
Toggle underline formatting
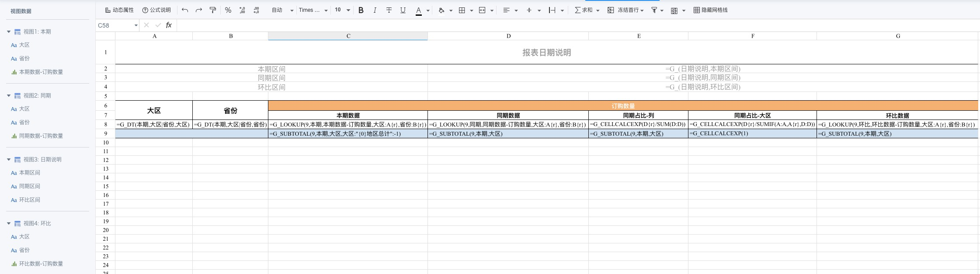[x=403, y=10]
